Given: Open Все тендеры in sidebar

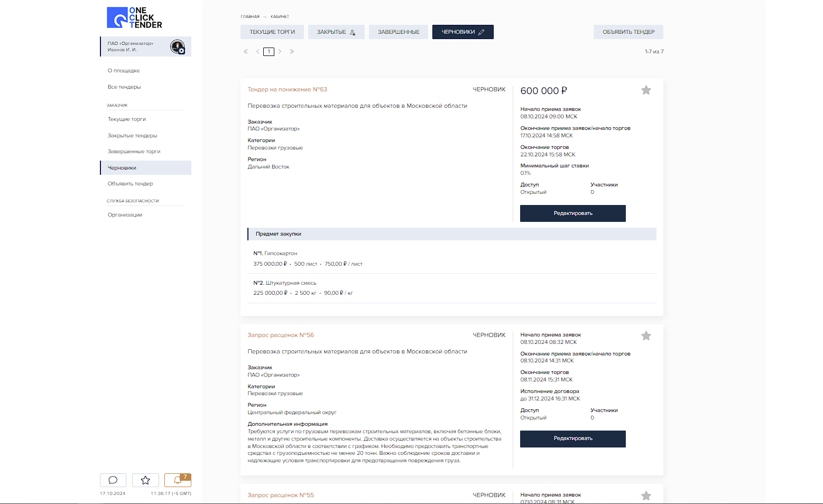Looking at the screenshot, I should 124,87.
